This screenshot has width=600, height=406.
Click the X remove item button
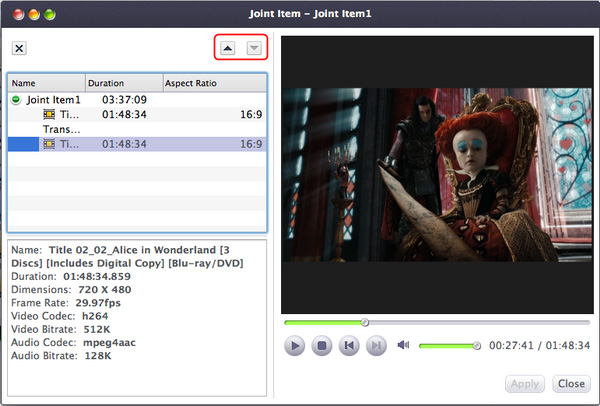coord(19,48)
